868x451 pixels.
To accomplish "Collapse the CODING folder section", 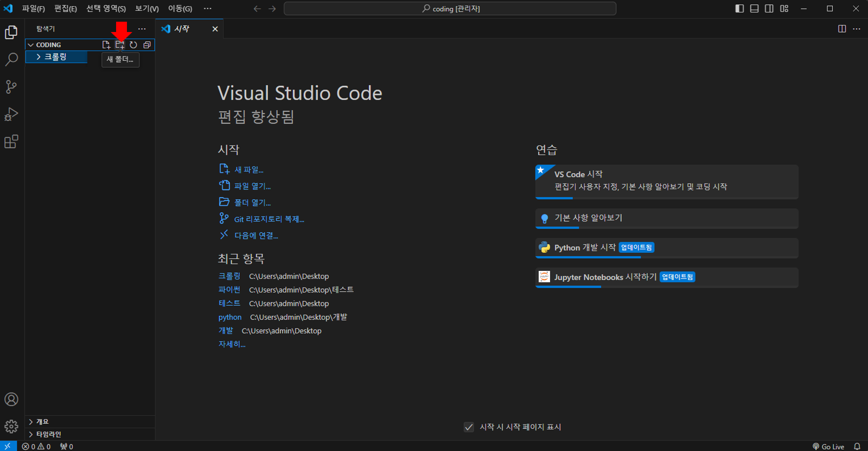I will (31, 45).
